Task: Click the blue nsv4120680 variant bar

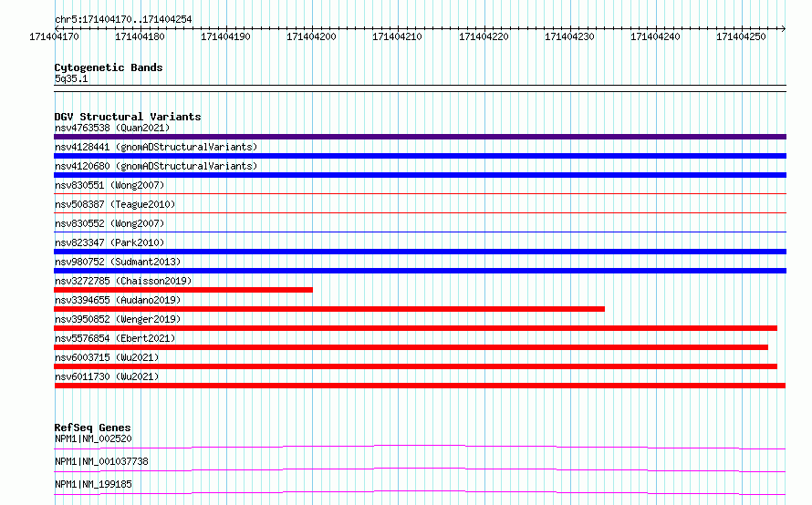Action: point(420,175)
